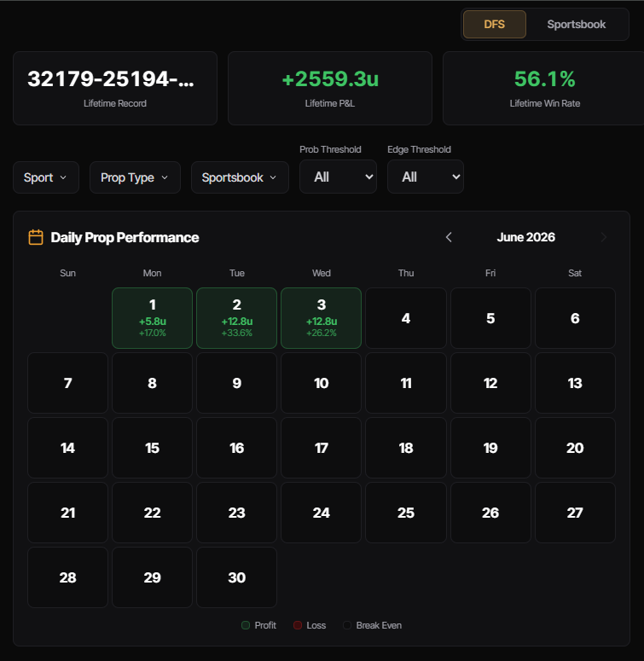The height and width of the screenshot is (661, 644).
Task: Click the +17.0% figure on June 1
Action: (152, 333)
